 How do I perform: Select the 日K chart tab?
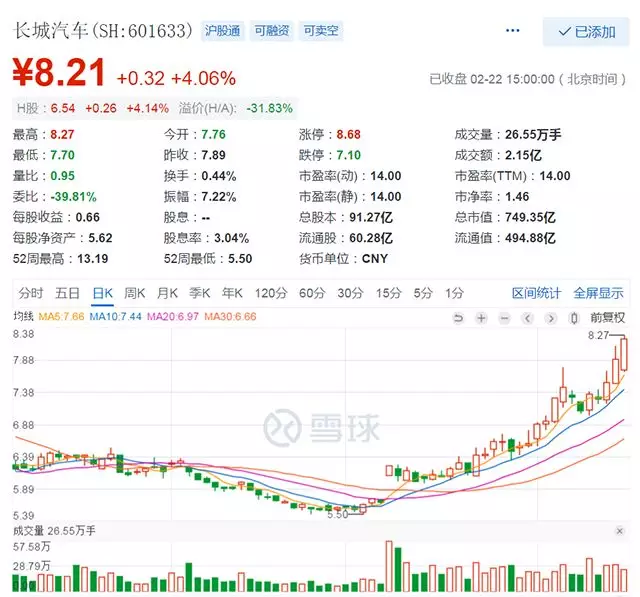tap(103, 293)
